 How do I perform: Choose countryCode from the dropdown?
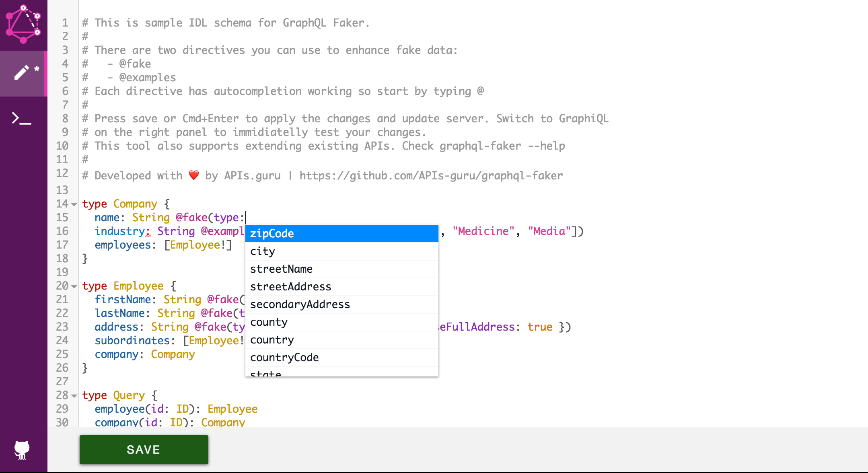[341, 358]
